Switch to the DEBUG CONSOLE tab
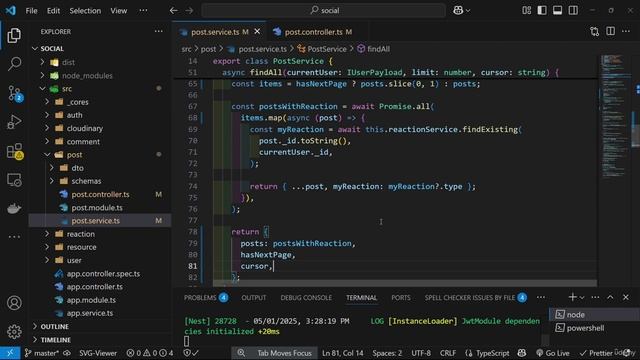The width and height of the screenshot is (640, 360). (x=306, y=298)
